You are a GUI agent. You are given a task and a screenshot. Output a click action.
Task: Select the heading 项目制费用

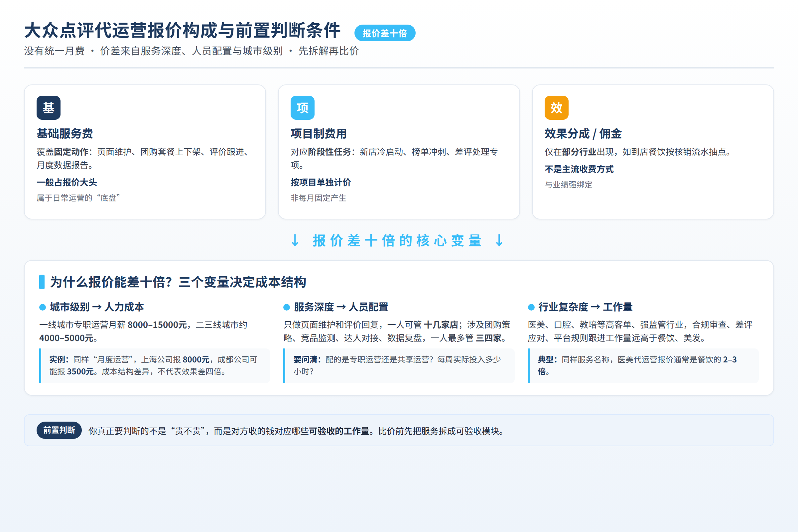(x=319, y=134)
